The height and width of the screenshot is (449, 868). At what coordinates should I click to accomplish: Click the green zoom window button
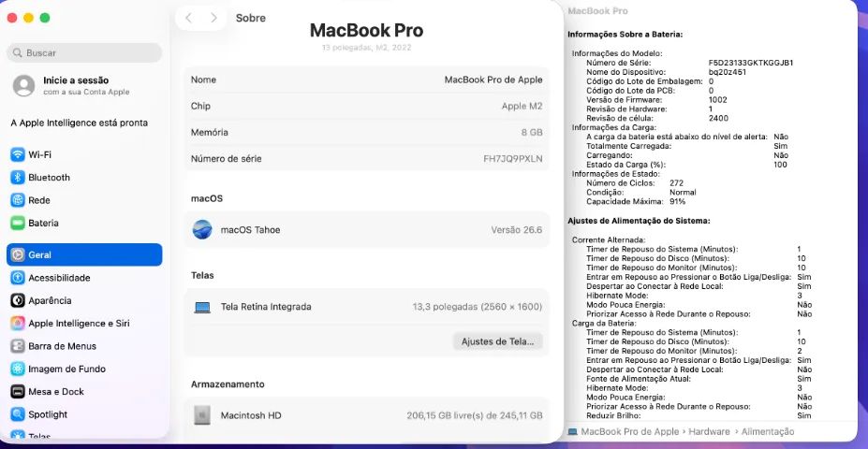[x=45, y=18]
